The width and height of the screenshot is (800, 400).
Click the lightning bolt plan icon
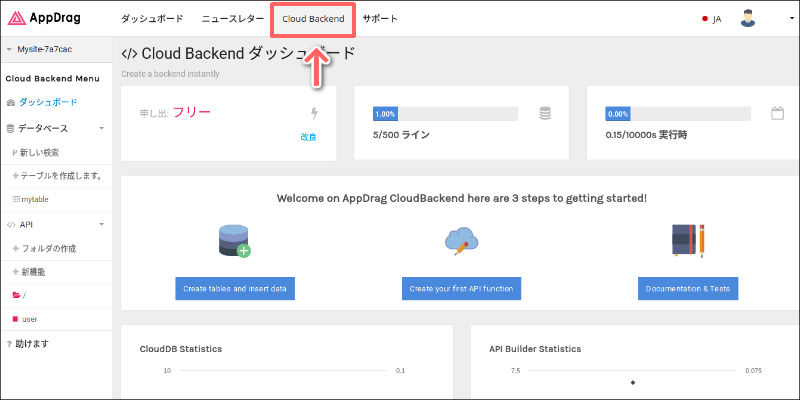(314, 113)
